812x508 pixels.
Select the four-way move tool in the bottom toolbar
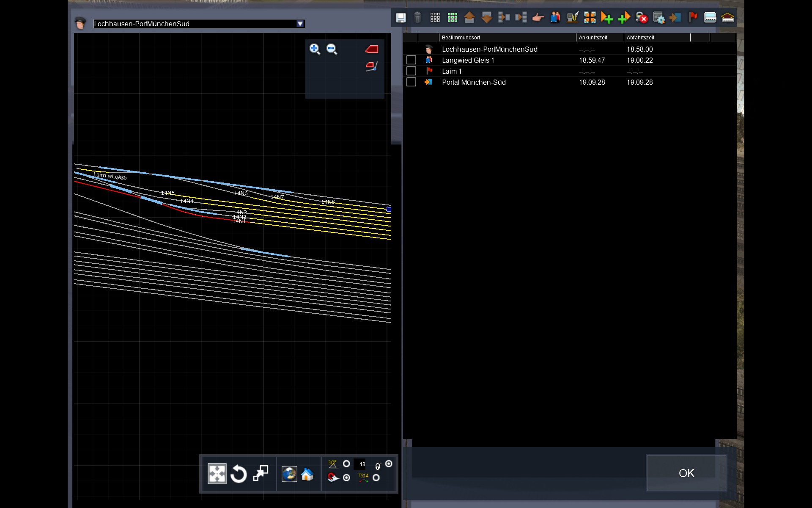tap(217, 474)
